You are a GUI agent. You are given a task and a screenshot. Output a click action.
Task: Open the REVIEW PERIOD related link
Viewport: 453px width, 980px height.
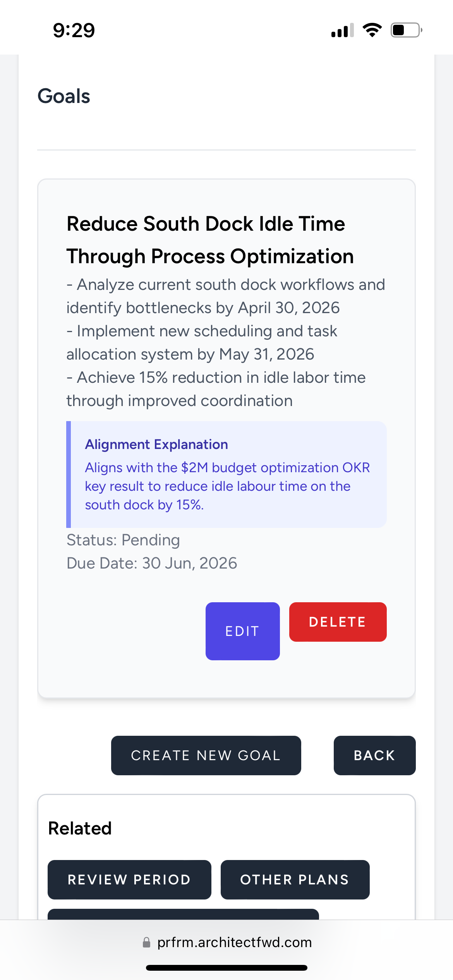tap(129, 879)
